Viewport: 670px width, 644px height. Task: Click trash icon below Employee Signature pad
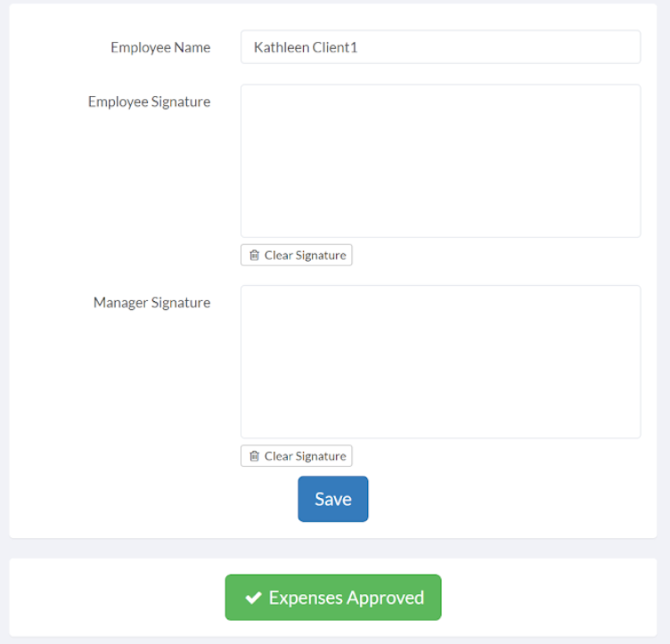pos(254,255)
